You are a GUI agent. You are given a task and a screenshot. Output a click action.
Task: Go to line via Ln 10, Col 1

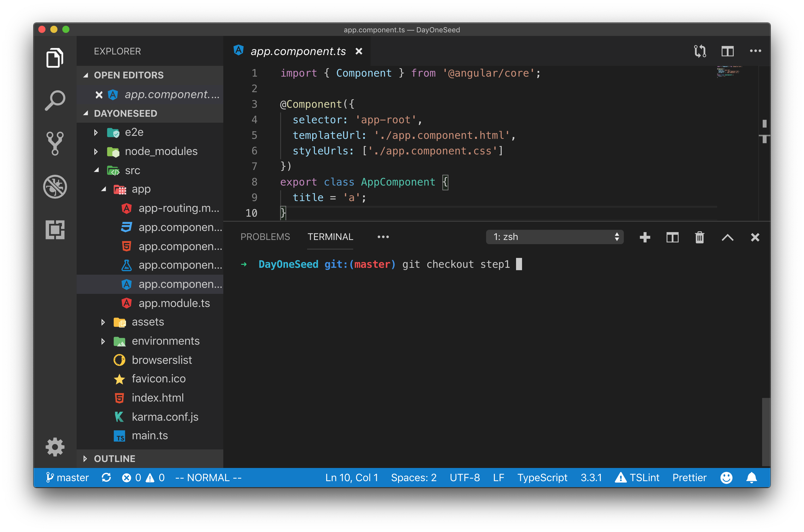point(351,478)
